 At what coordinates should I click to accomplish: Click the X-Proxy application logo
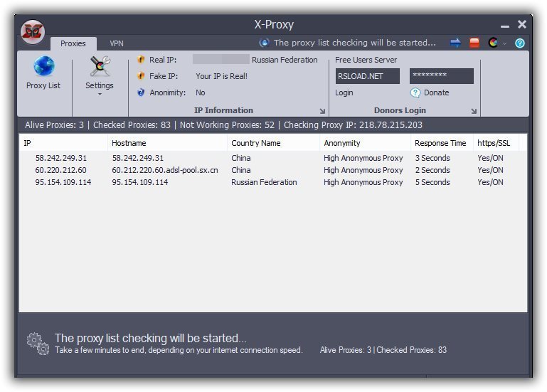33,31
